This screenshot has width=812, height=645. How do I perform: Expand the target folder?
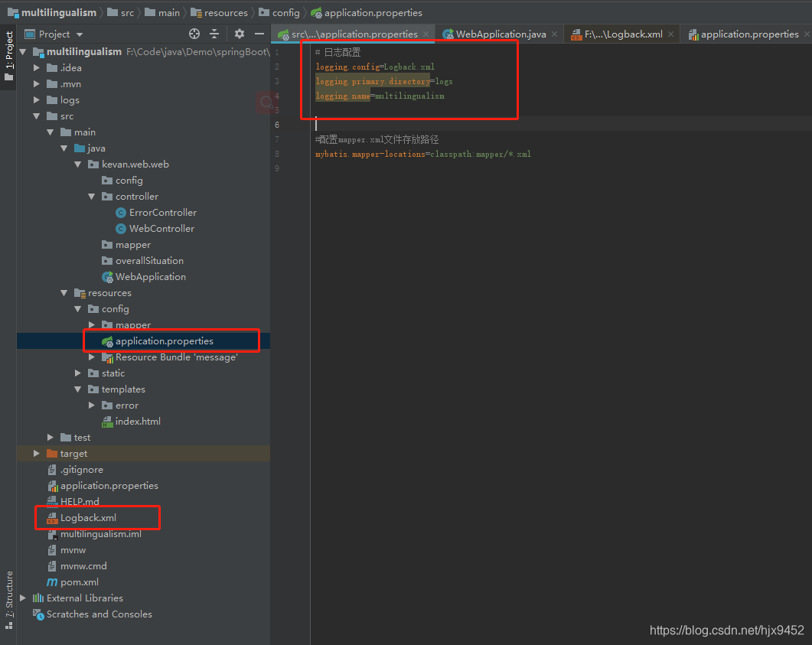pos(36,453)
